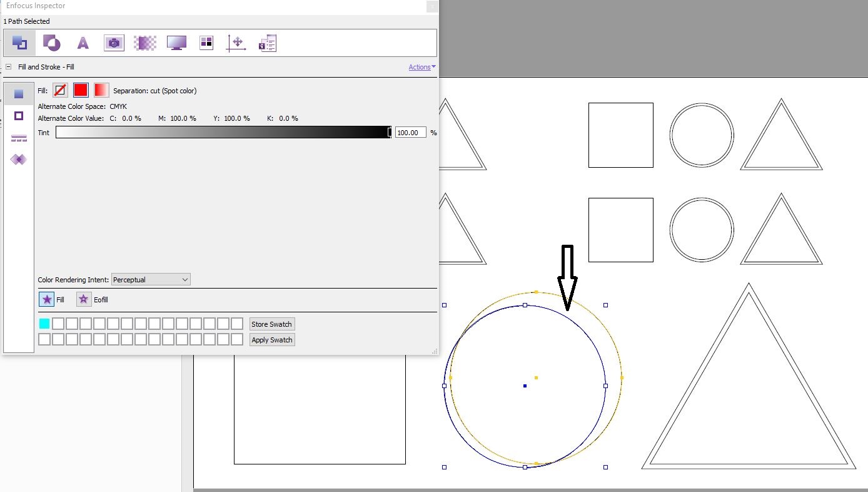Click the '1 Path Selected' status text
868x492 pixels.
tap(26, 21)
